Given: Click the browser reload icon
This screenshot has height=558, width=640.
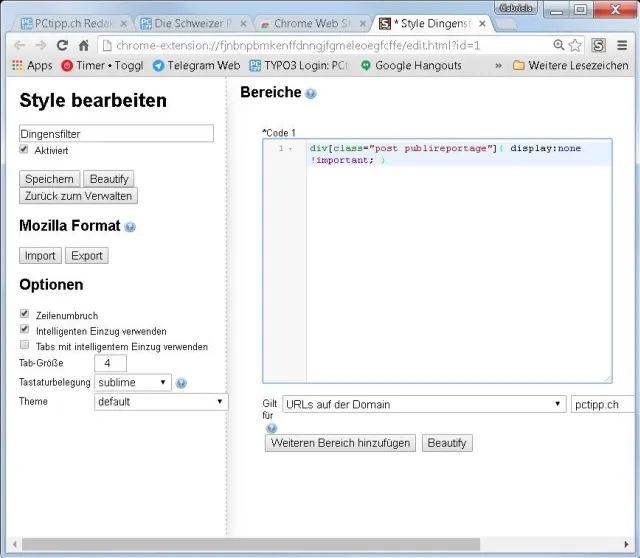Looking at the screenshot, I should 62,45.
